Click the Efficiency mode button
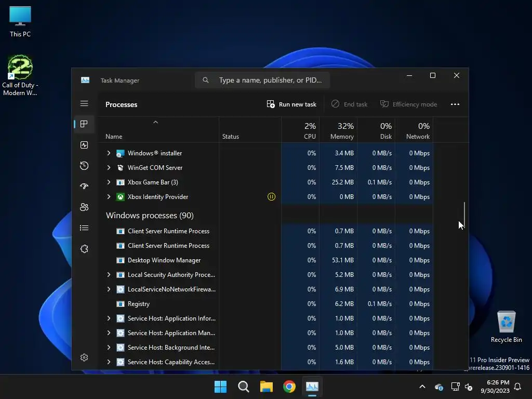 coord(408,104)
